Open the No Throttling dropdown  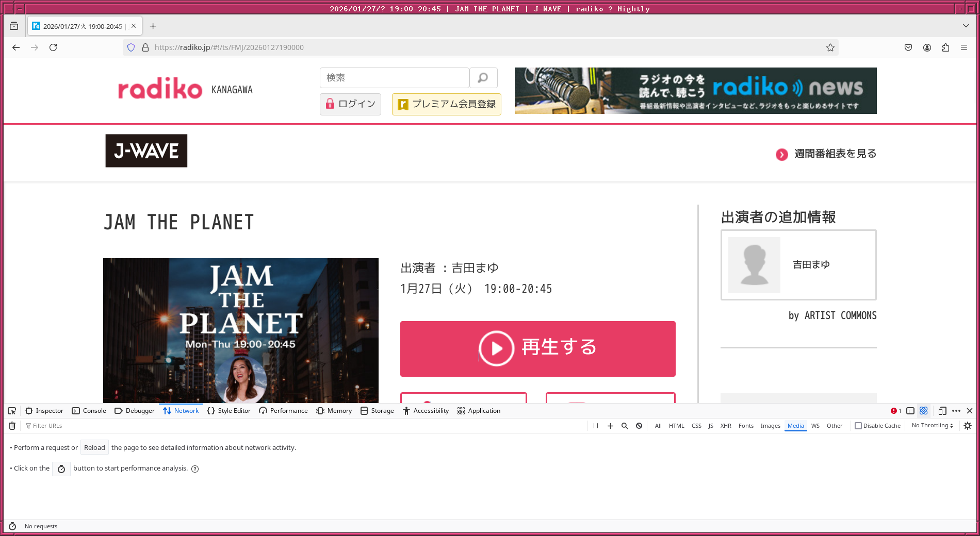pos(932,426)
